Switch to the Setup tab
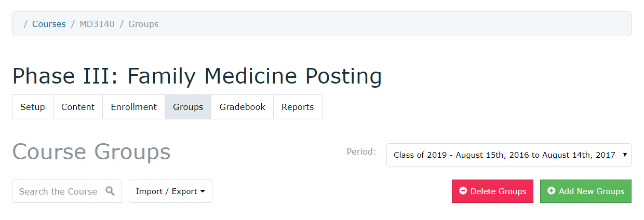The width and height of the screenshot is (644, 220). click(33, 107)
